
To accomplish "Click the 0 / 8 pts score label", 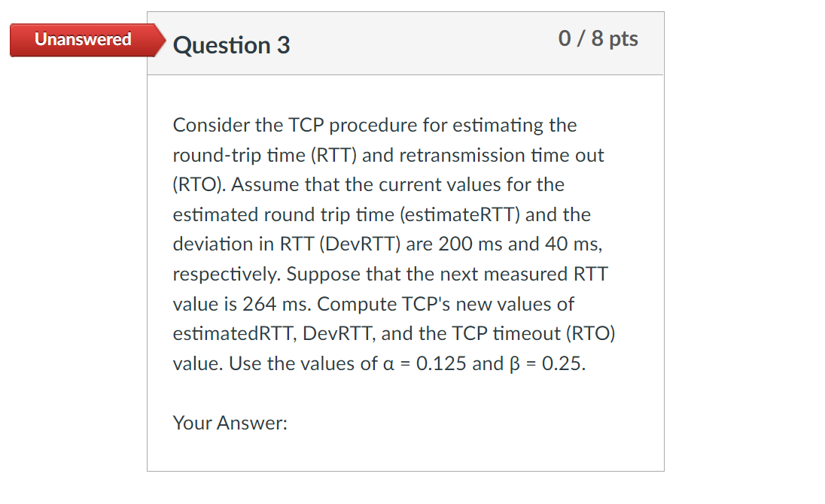I will point(598,38).
